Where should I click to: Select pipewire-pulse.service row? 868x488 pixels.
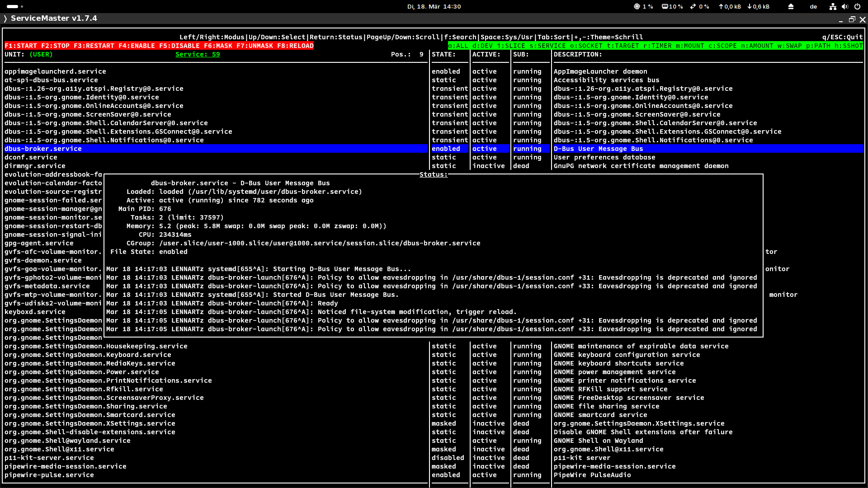434,475
